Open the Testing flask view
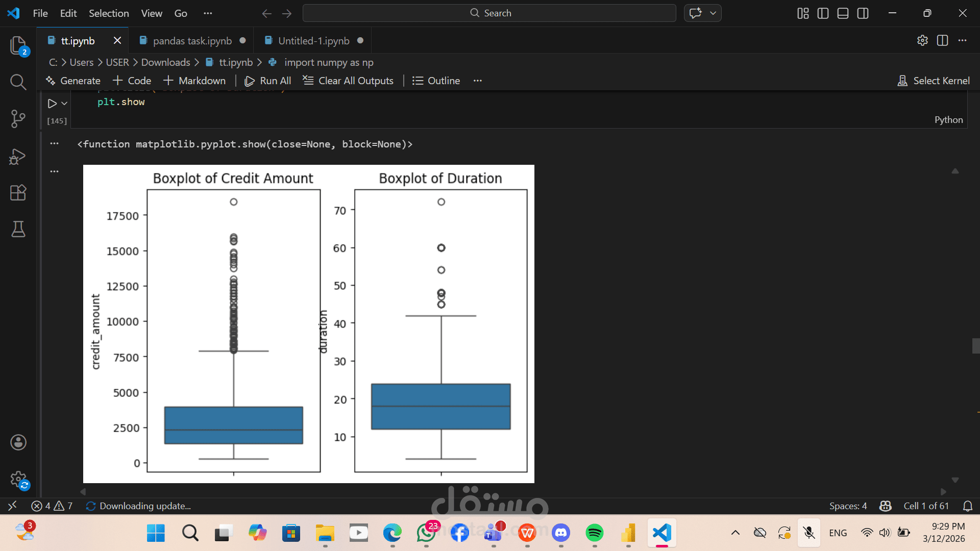This screenshot has height=551, width=980. tap(18, 229)
